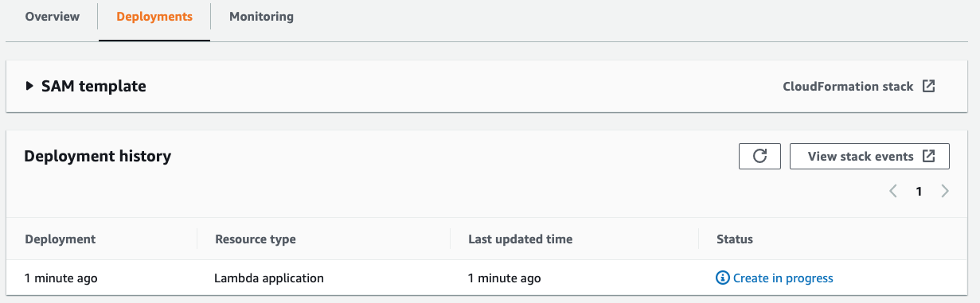Click the Resource type column header
This screenshot has width=980, height=303.
pos(256,239)
